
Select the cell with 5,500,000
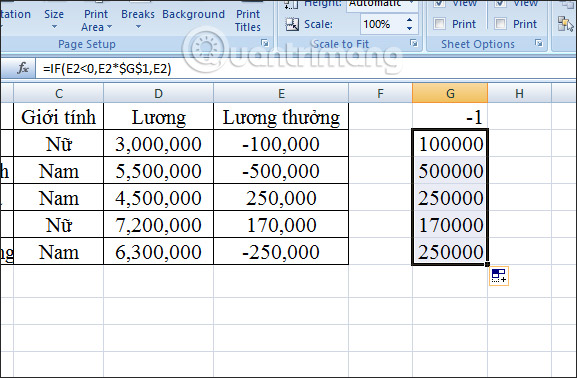(158, 171)
